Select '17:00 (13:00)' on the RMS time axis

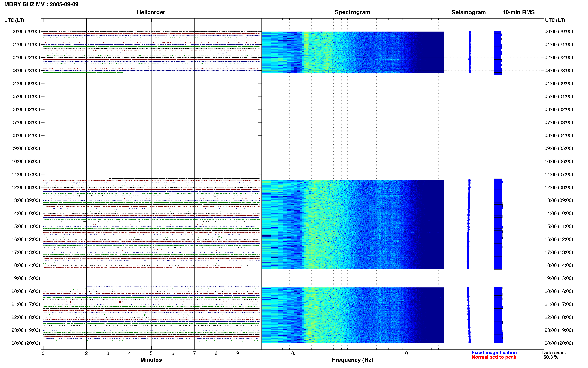point(559,252)
